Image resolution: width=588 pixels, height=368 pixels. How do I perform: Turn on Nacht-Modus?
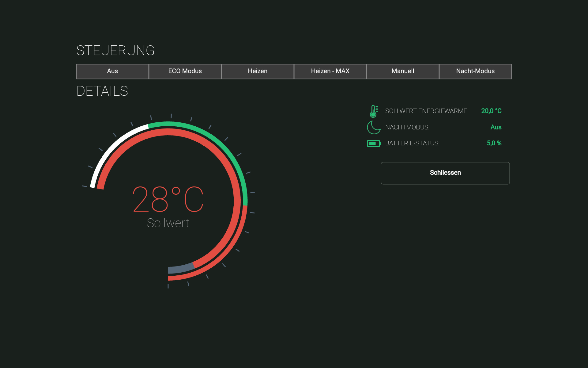(x=475, y=71)
